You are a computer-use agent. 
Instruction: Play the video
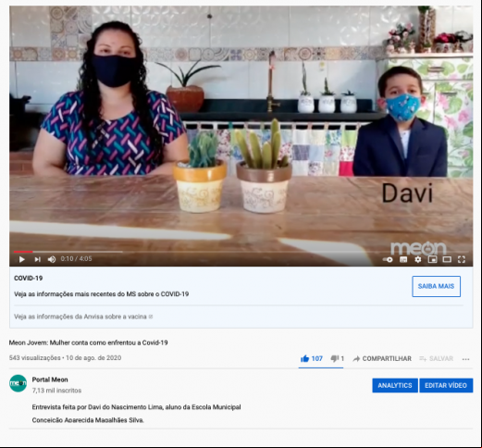(21, 259)
